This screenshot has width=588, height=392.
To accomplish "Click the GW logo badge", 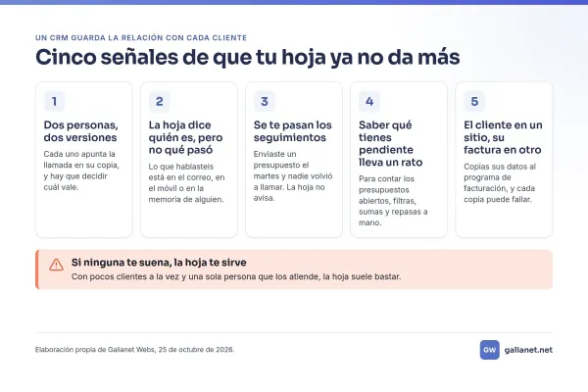I will (489, 350).
